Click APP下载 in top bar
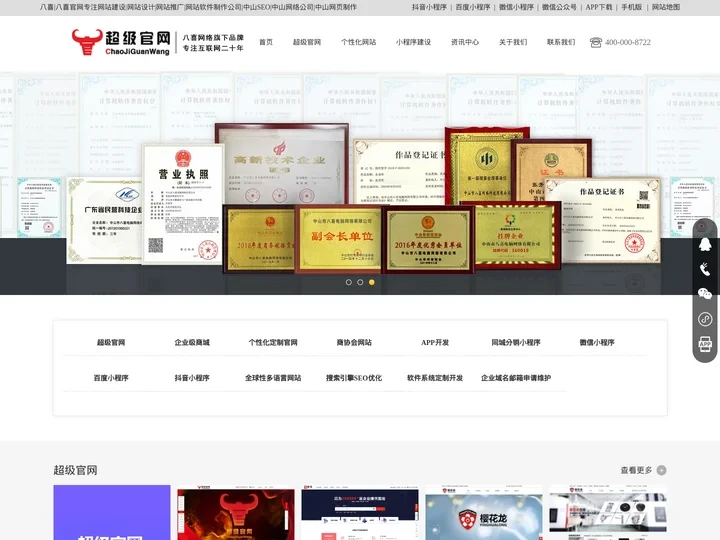Screen dimensions: 720x540 [x=599, y=7]
